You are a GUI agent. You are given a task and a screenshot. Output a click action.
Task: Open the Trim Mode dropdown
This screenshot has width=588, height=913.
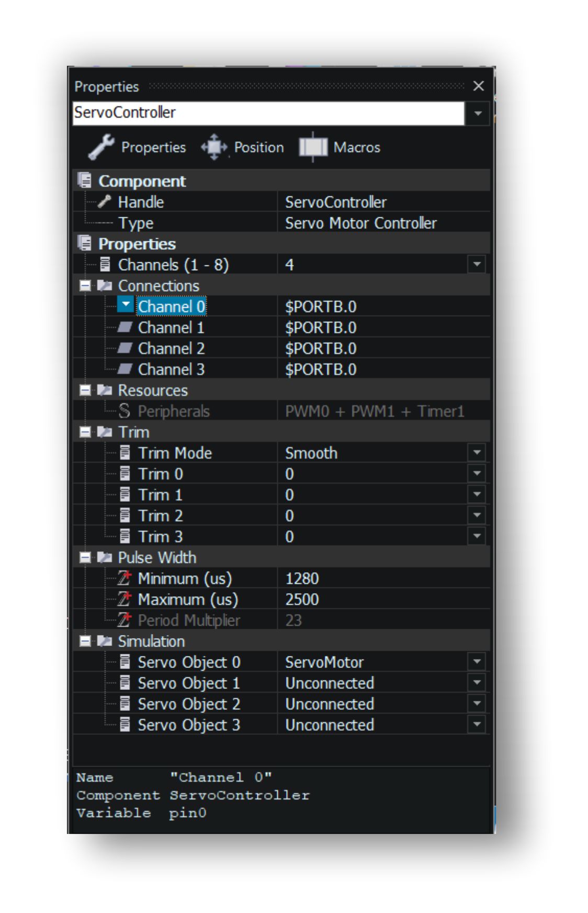(477, 452)
